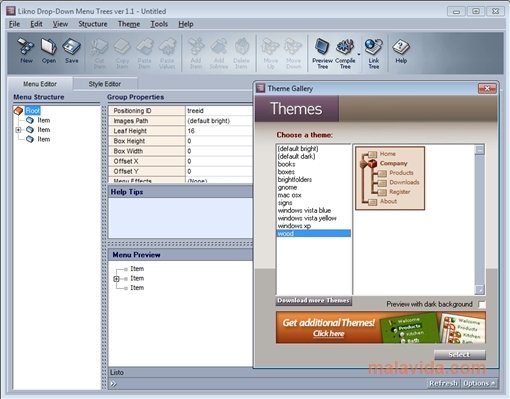The image size is (510, 399).
Task: Select the third Item in Menu Structure
Action: pyautogui.click(x=44, y=139)
